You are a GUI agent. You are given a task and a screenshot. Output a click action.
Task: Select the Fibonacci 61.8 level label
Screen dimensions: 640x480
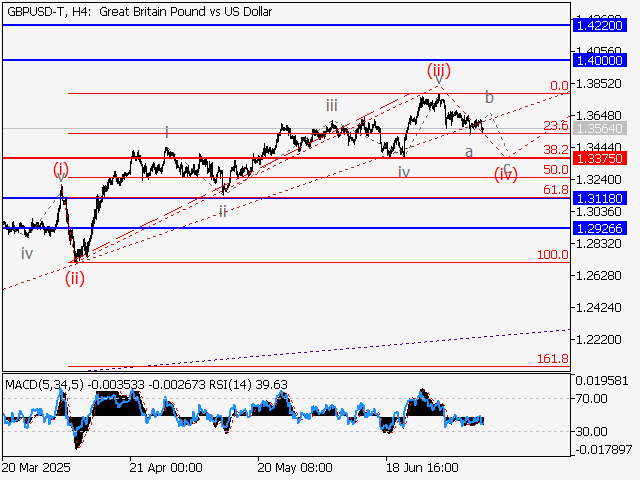point(555,189)
